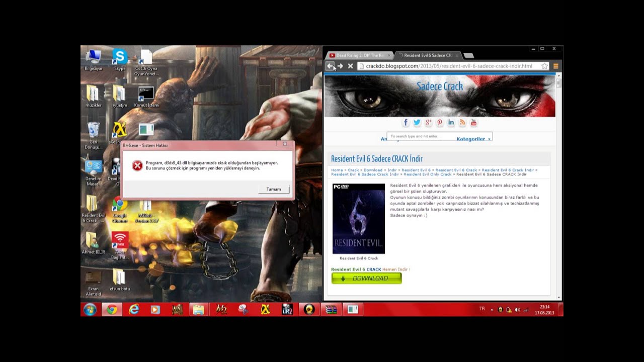The height and width of the screenshot is (362, 644).
Task: Open the Chrome hamburger menu
Action: point(555,66)
